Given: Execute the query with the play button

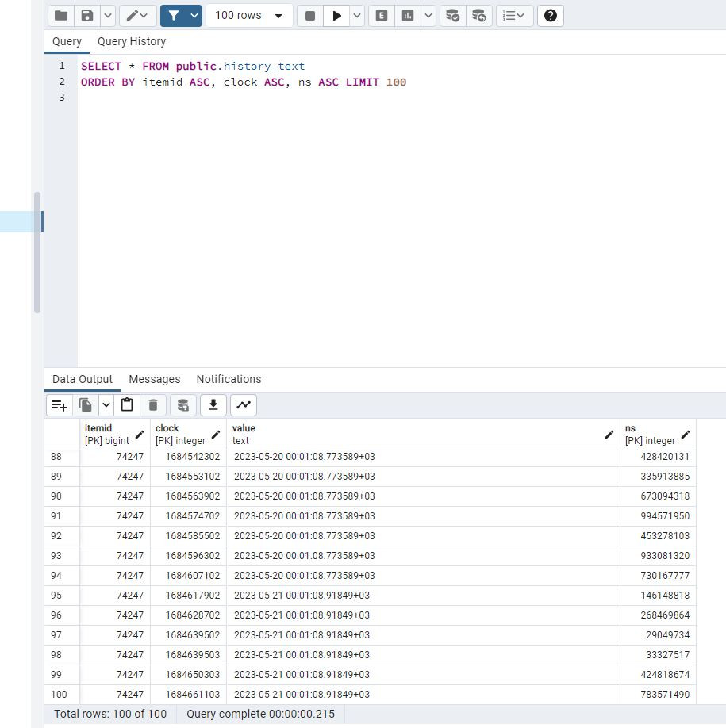Looking at the screenshot, I should click(337, 16).
